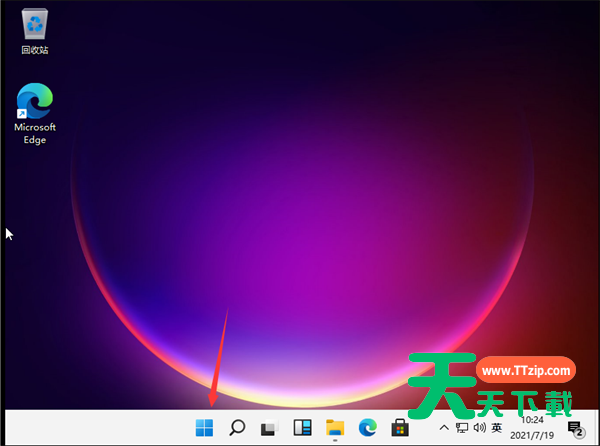Click the "Microsoft Edge" desktop label text
This screenshot has width=600, height=446.
click(x=35, y=133)
